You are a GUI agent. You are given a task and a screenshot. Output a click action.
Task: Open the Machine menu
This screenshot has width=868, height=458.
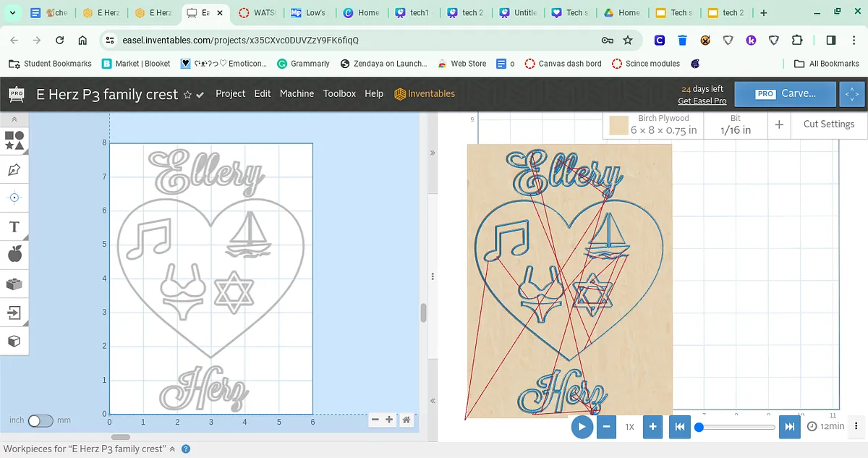click(x=297, y=94)
